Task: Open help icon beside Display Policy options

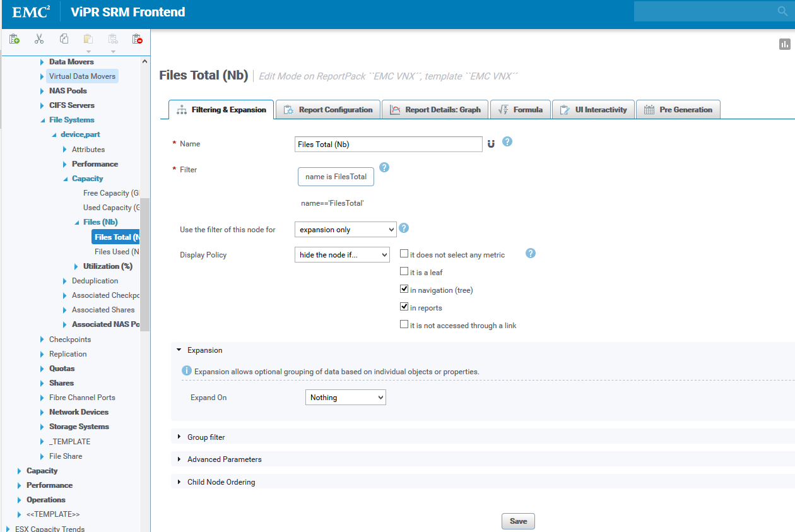Action: (531, 253)
